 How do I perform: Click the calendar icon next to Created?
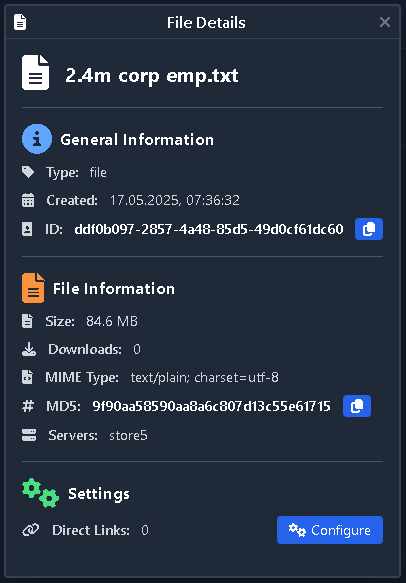click(28, 200)
